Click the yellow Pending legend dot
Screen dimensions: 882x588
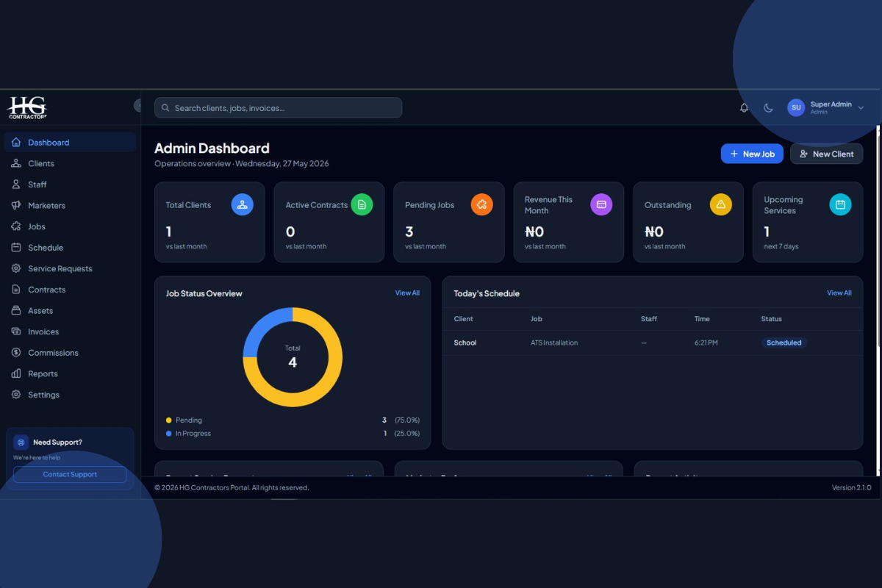point(169,420)
